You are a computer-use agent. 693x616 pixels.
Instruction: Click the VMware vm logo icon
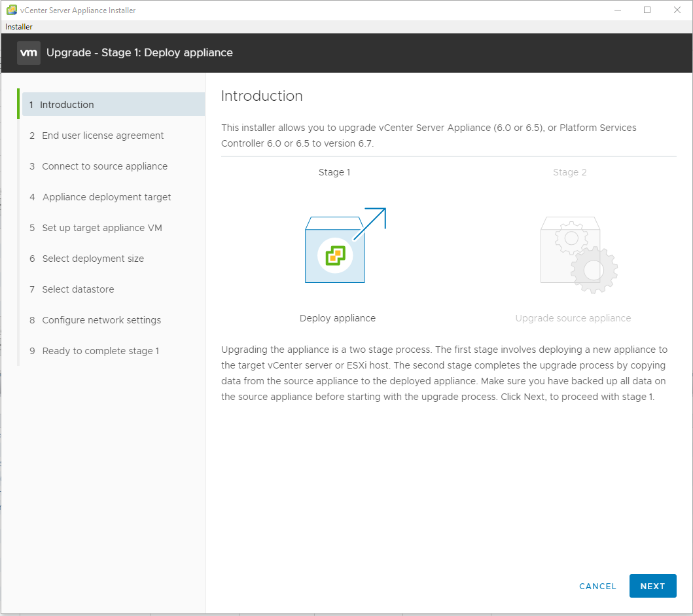point(29,53)
